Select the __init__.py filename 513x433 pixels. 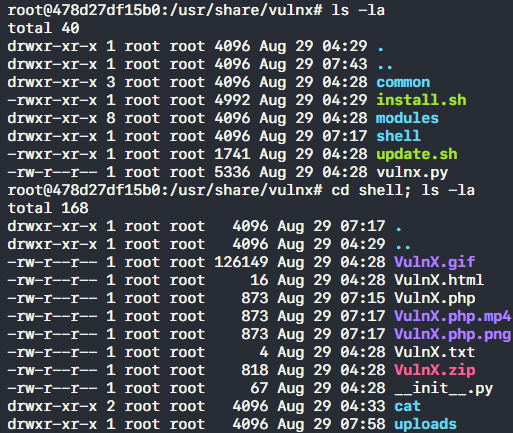pos(443,389)
